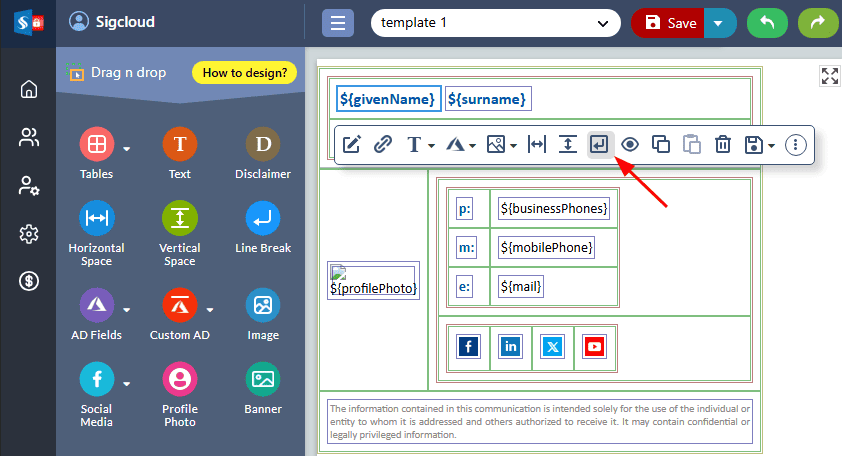Open the Home page from left navigation
The height and width of the screenshot is (456, 842).
(x=28, y=89)
